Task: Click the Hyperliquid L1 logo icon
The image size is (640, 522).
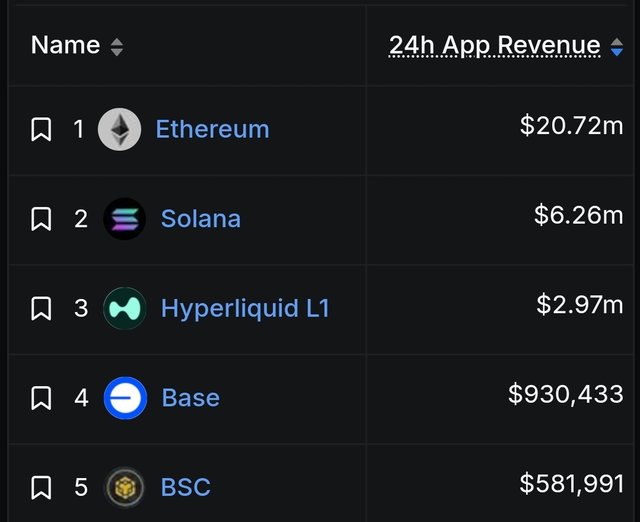Action: (124, 308)
